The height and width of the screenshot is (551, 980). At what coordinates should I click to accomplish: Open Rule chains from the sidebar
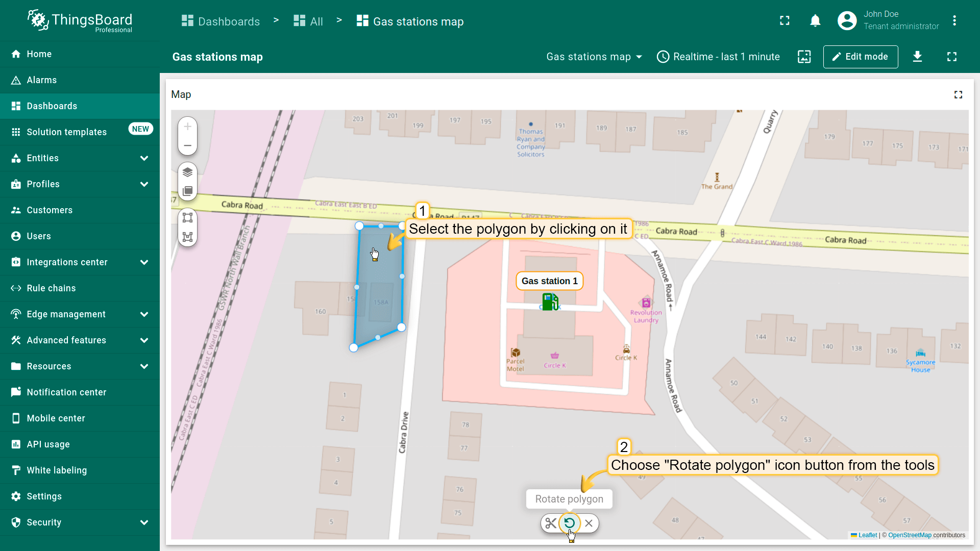tap(51, 288)
